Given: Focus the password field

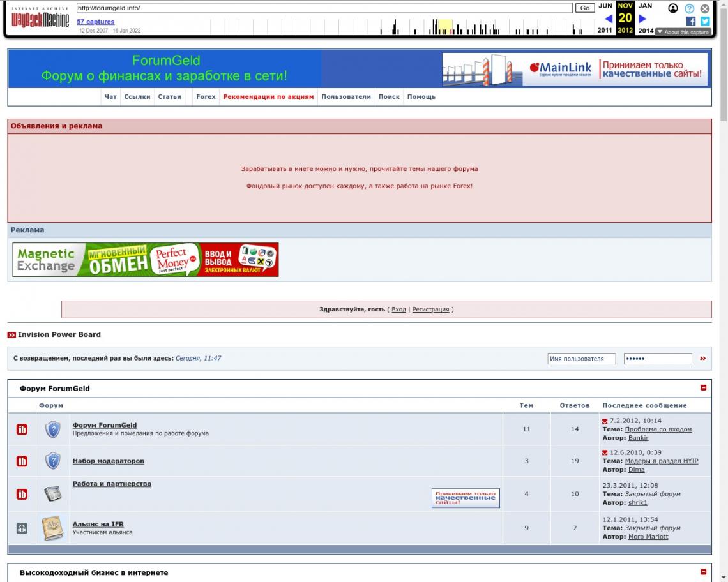Looking at the screenshot, I should pos(658,358).
